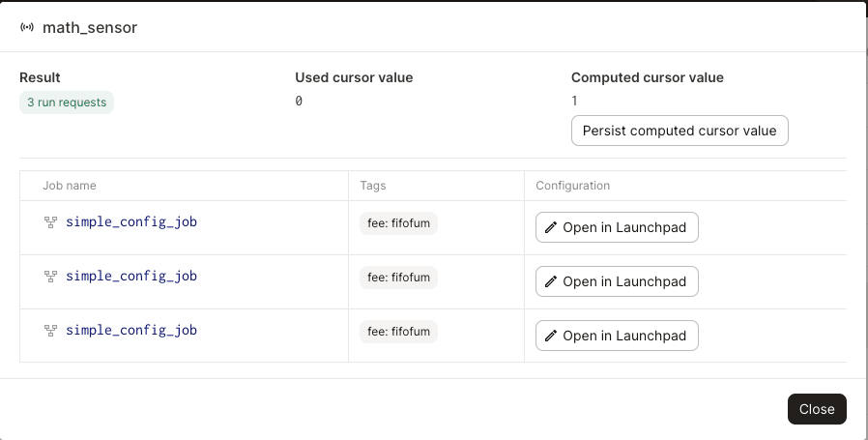Click the pencil icon in third row's Launchpad button
The image size is (868, 440).
pyautogui.click(x=551, y=337)
